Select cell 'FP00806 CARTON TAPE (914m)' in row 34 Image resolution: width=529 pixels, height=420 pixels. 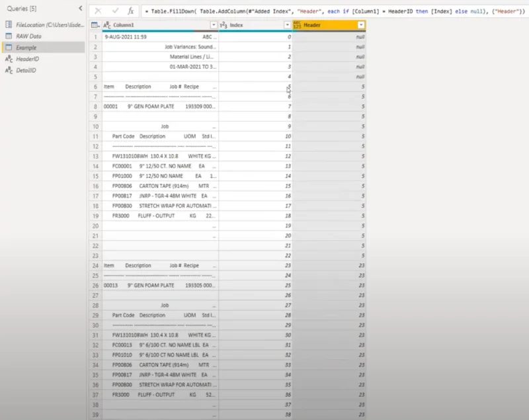pyautogui.click(x=160, y=365)
